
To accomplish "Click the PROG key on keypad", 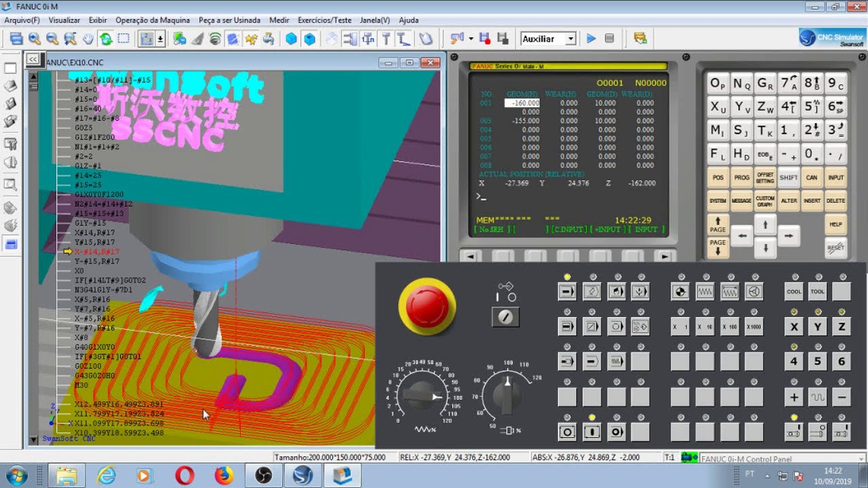I will [742, 178].
